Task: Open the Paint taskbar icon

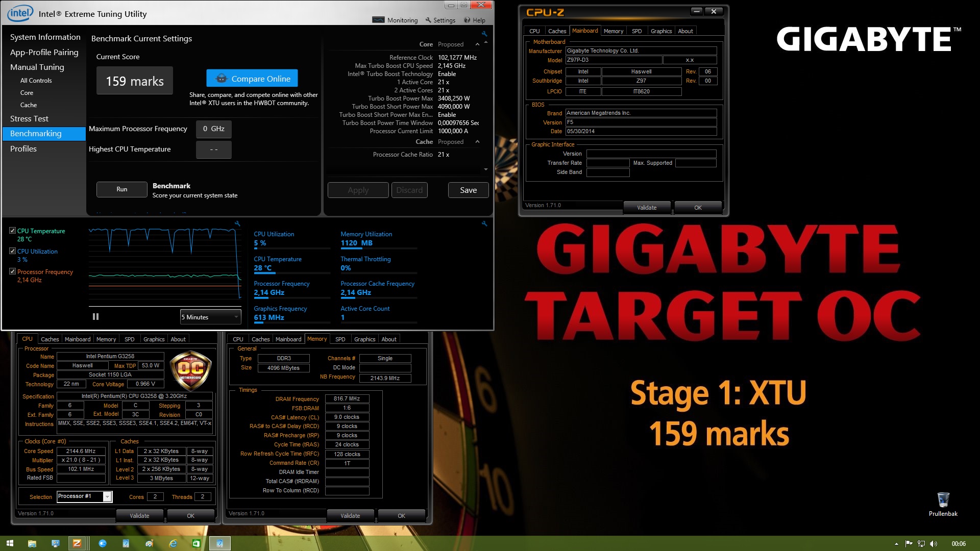Action: [149, 543]
